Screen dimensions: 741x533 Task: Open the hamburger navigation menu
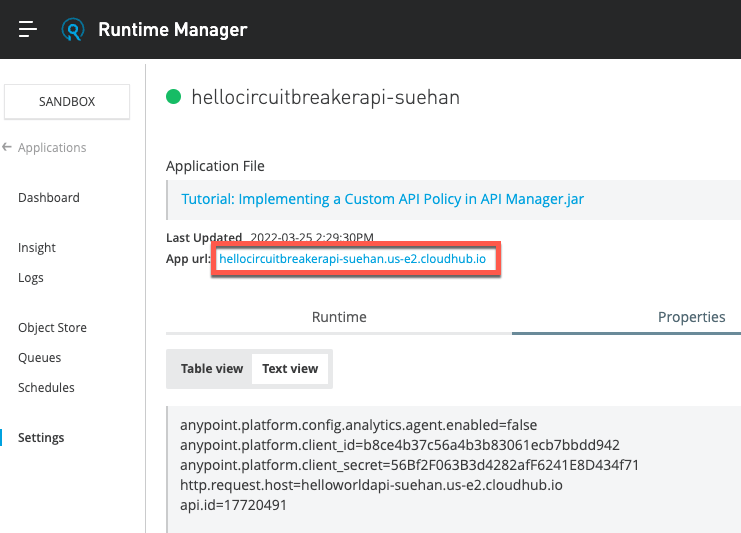pos(28,29)
